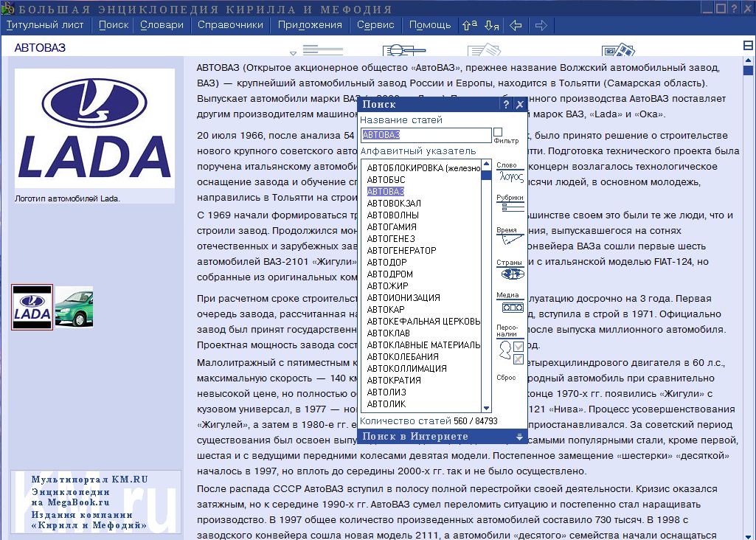Tick the Персоналии include checkbox
756x540 pixels.
[519, 347]
